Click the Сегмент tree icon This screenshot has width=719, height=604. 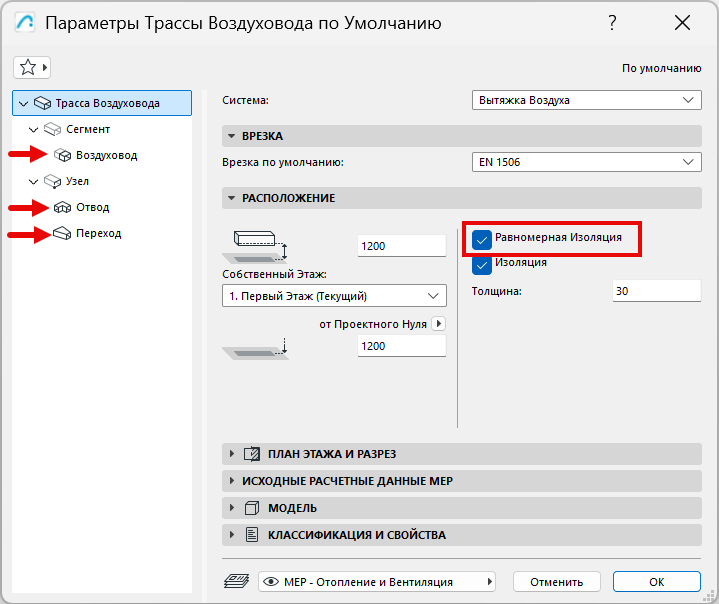(x=52, y=129)
